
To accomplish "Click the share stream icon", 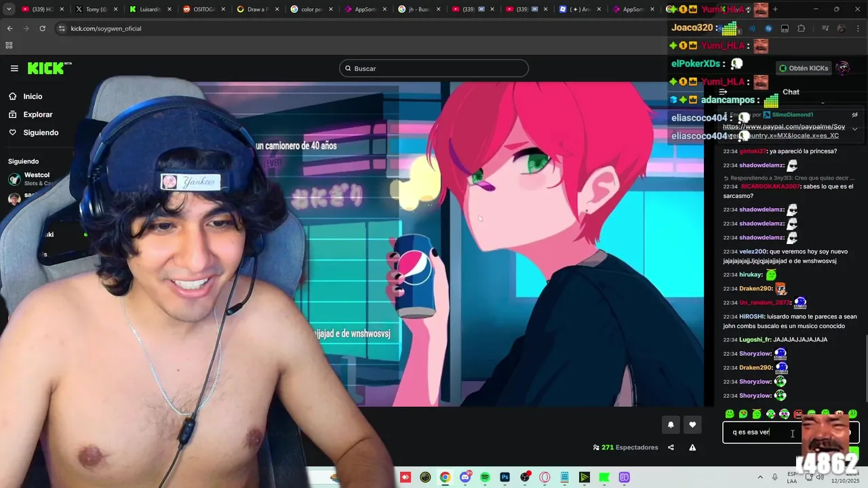I will 671,447.
